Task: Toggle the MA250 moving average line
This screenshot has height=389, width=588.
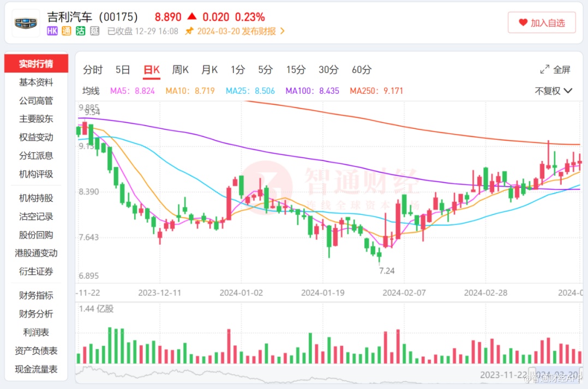Action: [376, 91]
